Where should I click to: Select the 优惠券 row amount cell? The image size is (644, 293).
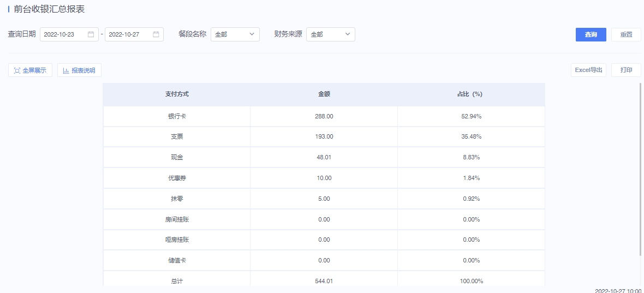click(324, 178)
